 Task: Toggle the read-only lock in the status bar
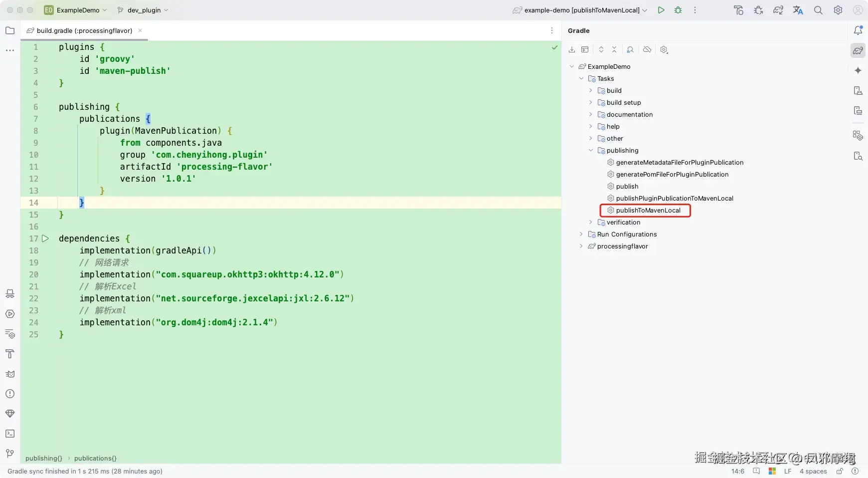840,471
